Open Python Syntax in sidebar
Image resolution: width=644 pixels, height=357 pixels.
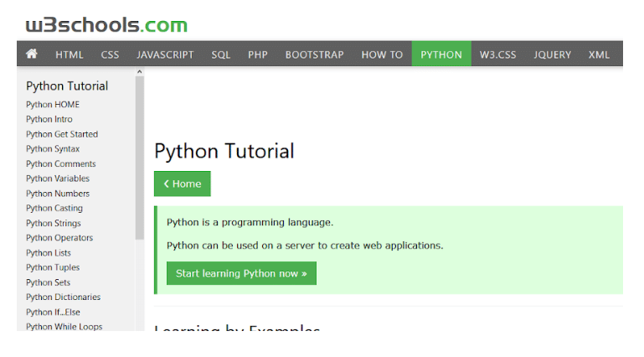53,148
